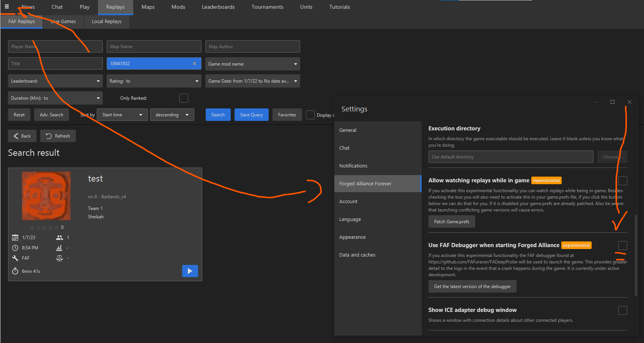This screenshot has width=644, height=343.
Task: Get the latest version of the debugger
Action: (472, 287)
